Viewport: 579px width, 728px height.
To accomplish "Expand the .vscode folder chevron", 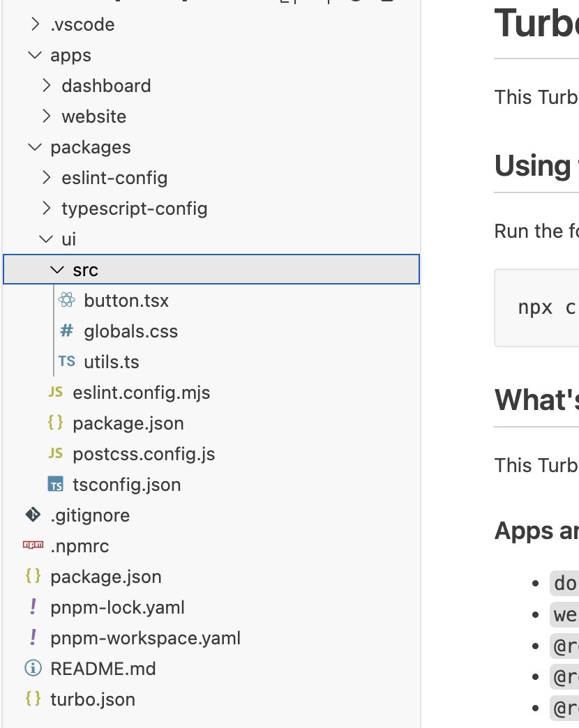I will [35, 24].
